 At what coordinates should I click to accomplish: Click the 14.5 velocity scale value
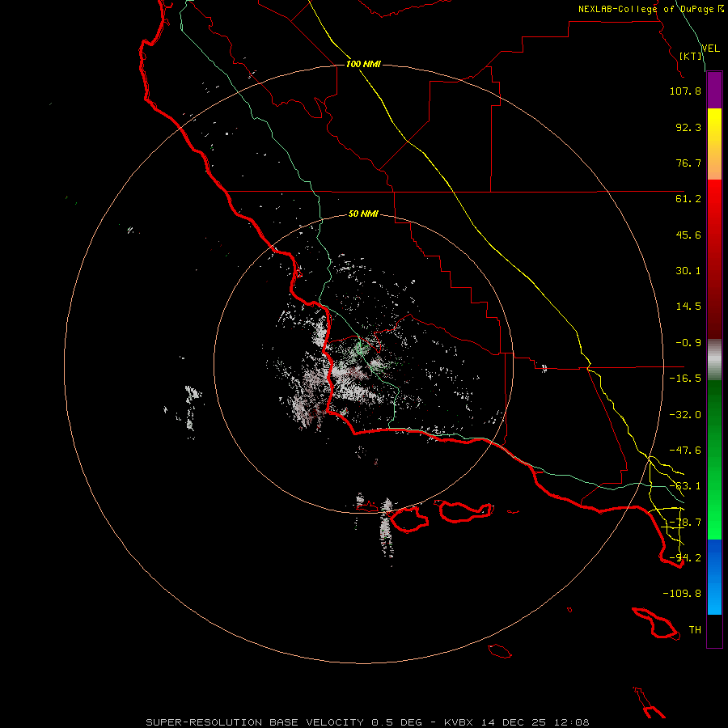point(688,307)
